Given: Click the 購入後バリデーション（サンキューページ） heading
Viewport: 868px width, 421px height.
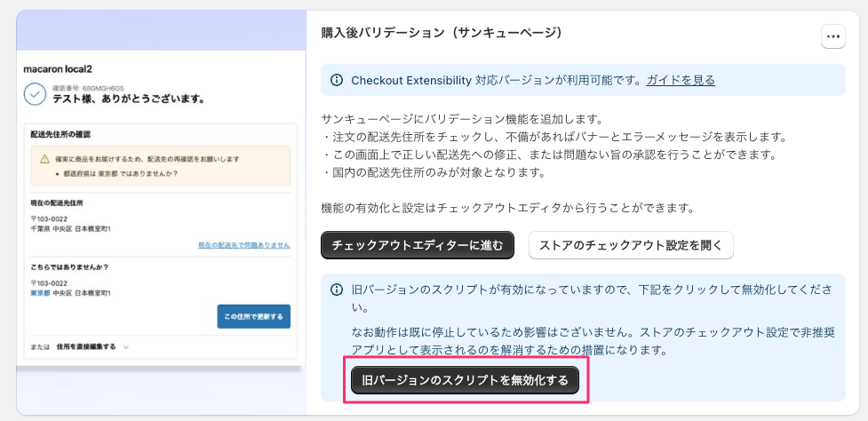Looking at the screenshot, I should tap(442, 33).
